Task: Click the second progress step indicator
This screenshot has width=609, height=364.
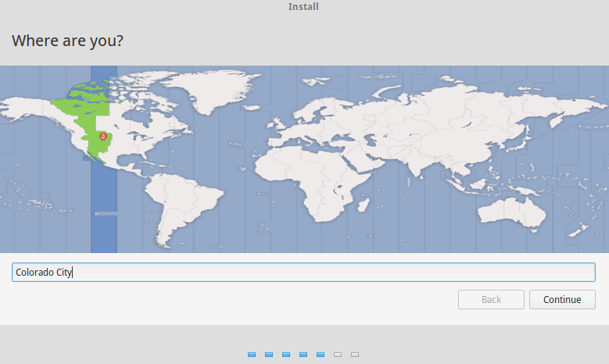Action: coord(269,355)
